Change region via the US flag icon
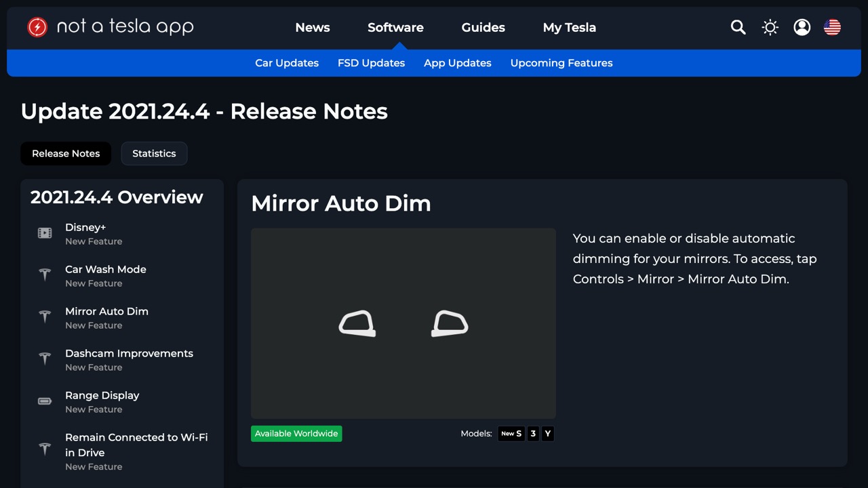868x488 pixels. coord(832,27)
